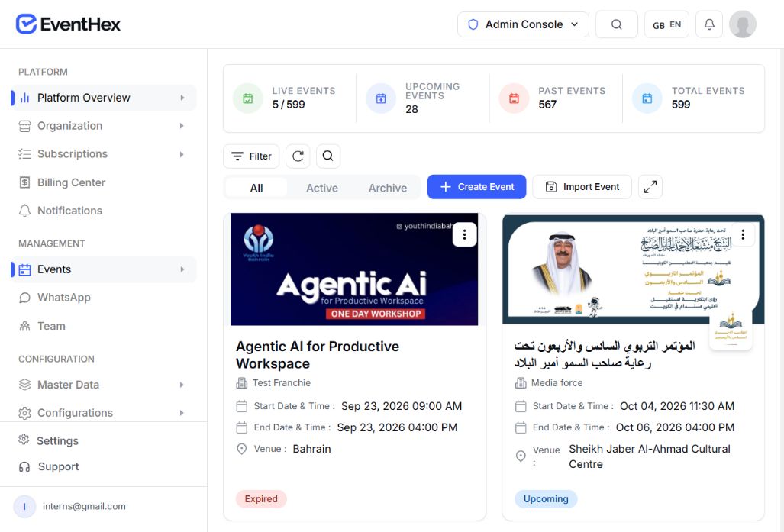Click the Agentic AI workshop banner image
784x532 pixels.
point(354,269)
